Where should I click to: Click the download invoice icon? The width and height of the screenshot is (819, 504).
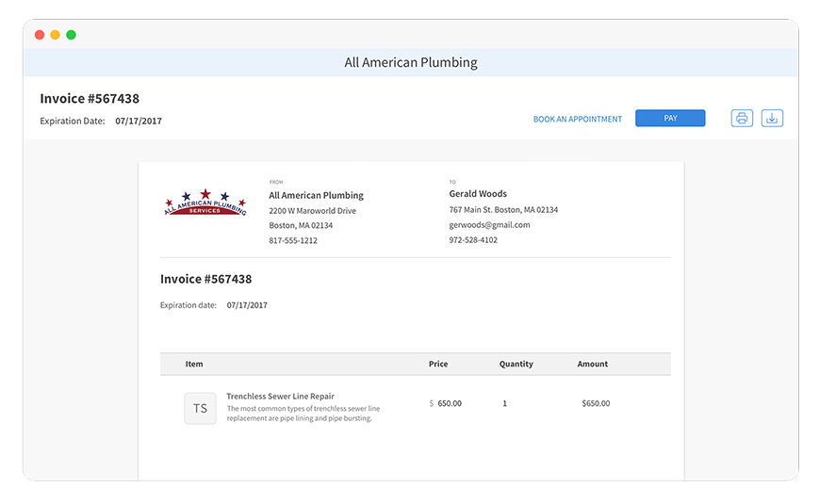click(772, 119)
